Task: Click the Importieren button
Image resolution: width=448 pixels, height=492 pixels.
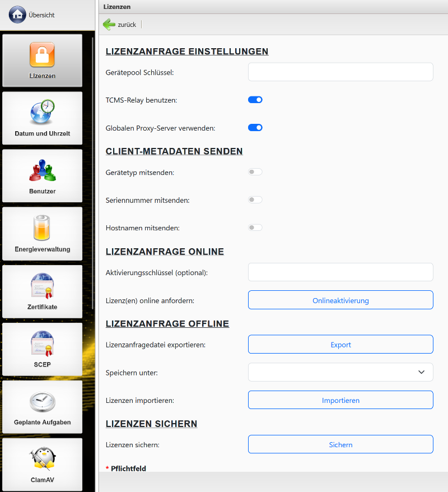Action: (x=340, y=400)
